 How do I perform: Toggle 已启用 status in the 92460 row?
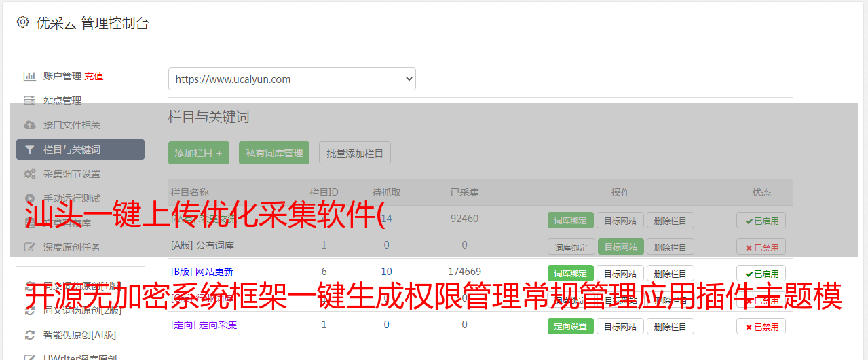click(761, 220)
